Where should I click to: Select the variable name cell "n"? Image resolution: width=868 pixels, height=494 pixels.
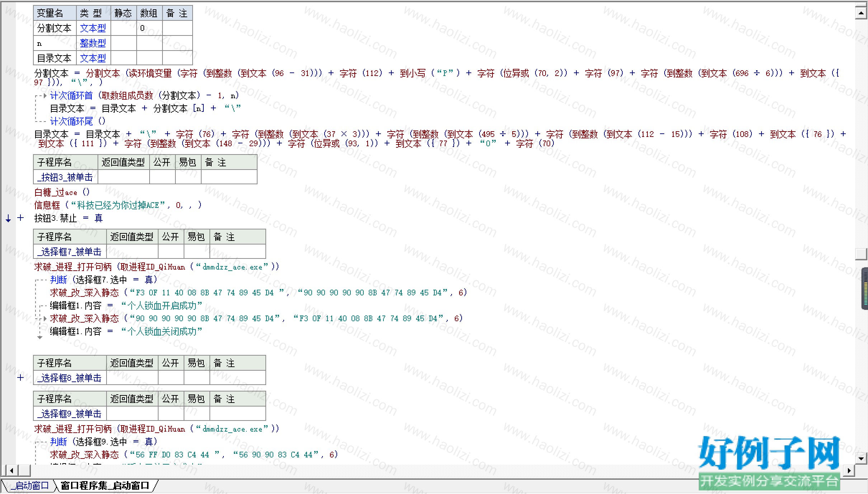point(55,43)
